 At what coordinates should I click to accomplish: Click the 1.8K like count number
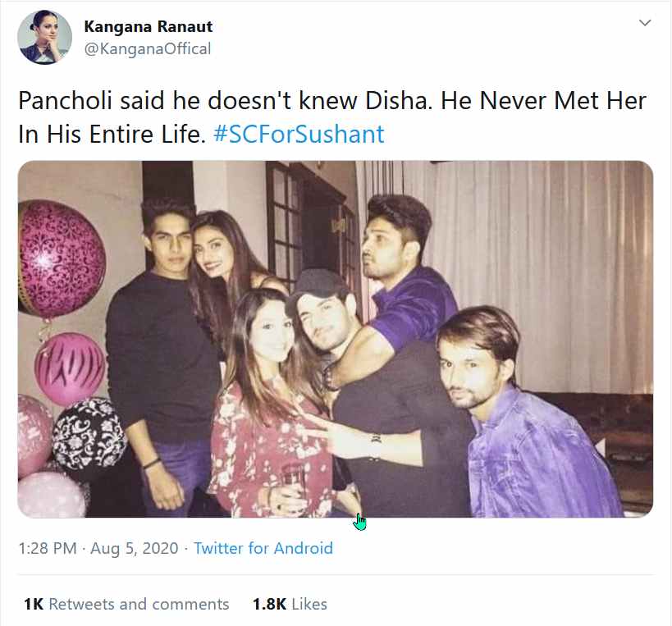pos(269,604)
